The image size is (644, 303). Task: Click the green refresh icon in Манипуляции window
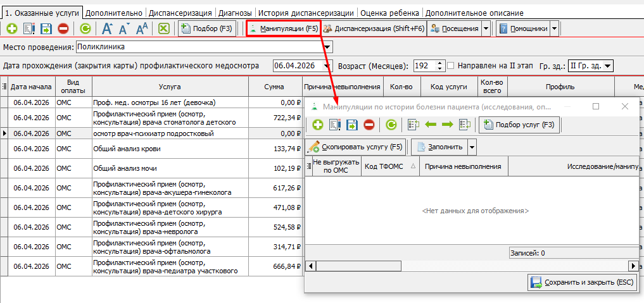pos(391,125)
